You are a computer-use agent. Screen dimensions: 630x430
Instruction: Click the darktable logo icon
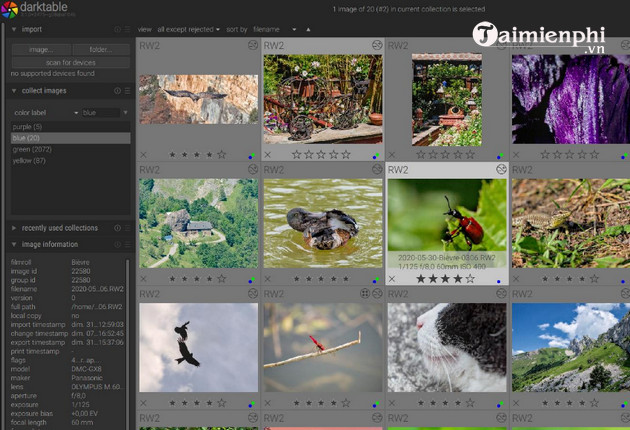click(x=15, y=9)
